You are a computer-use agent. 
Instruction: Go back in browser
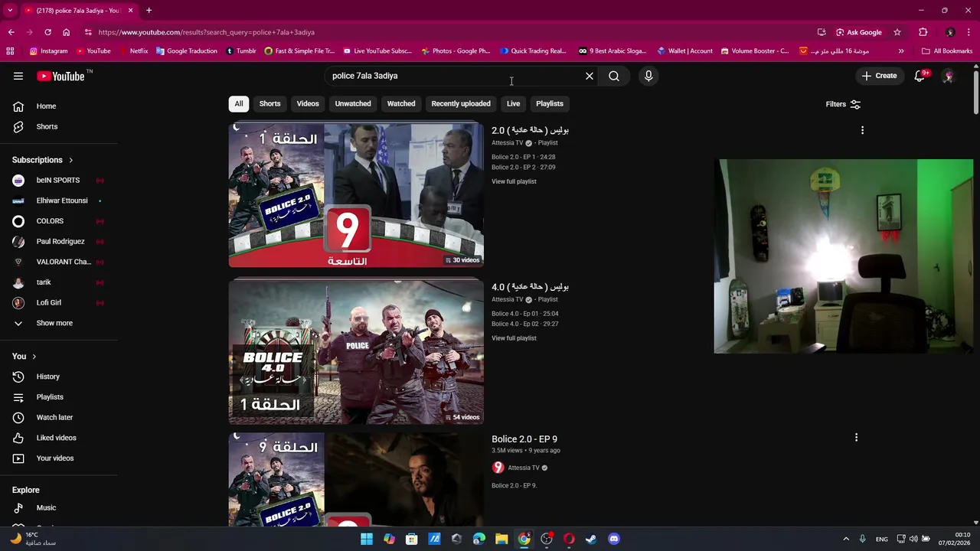point(11,32)
